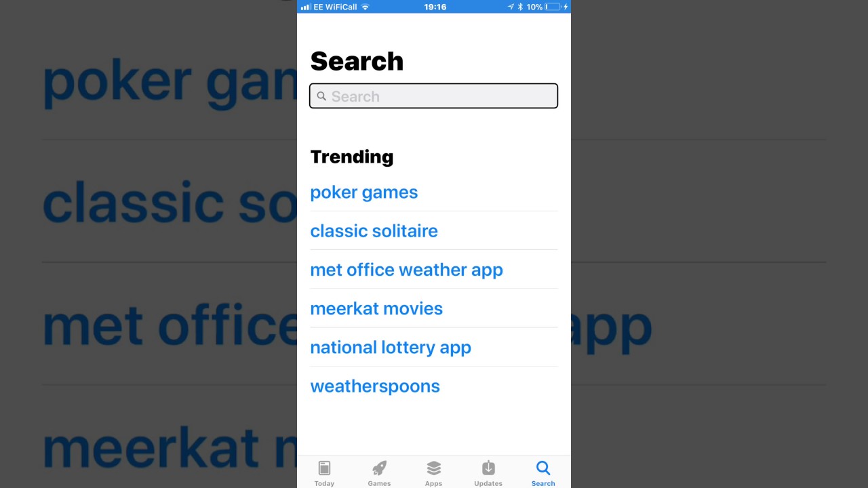Open the Today tab icon
The height and width of the screenshot is (488, 868).
click(x=324, y=468)
